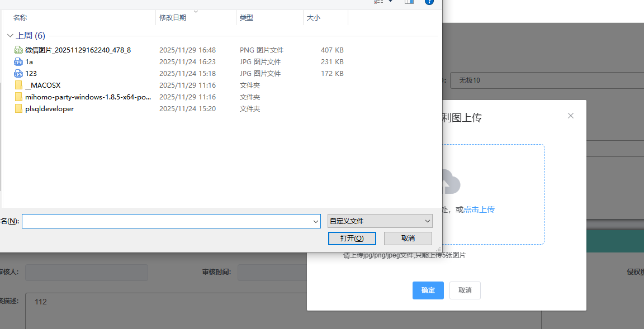Toggle the preview pane icon

click(x=409, y=2)
